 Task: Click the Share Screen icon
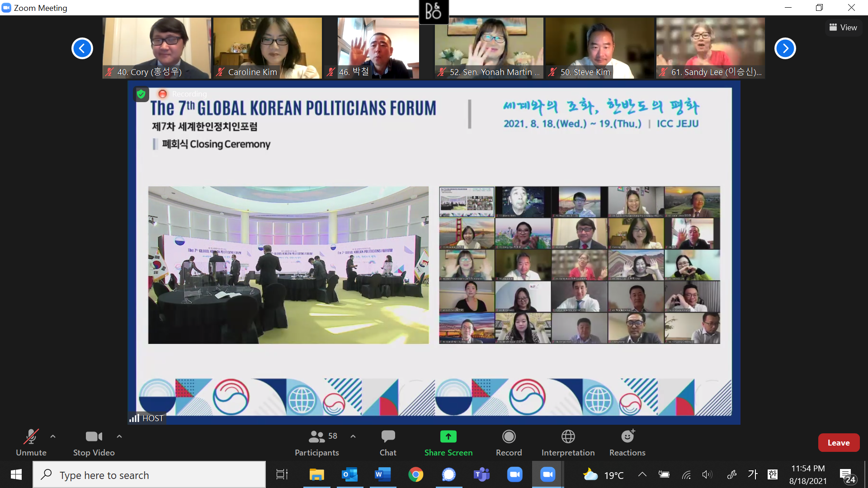pyautogui.click(x=448, y=436)
